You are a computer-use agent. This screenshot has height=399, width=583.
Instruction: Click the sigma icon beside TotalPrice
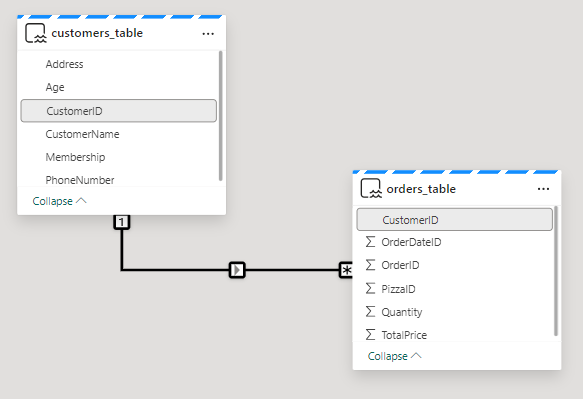(370, 334)
